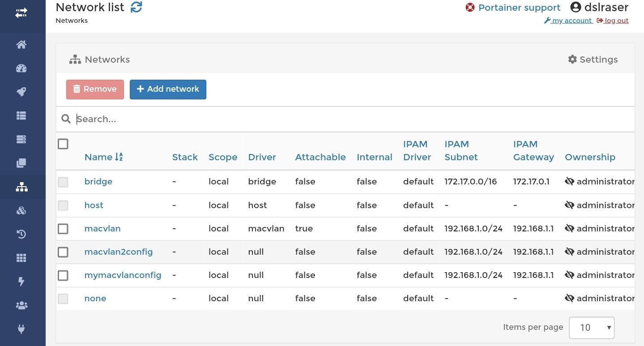The image size is (644, 346).
Task: Toggle sidebar with arrows icon
Action: tap(21, 14)
